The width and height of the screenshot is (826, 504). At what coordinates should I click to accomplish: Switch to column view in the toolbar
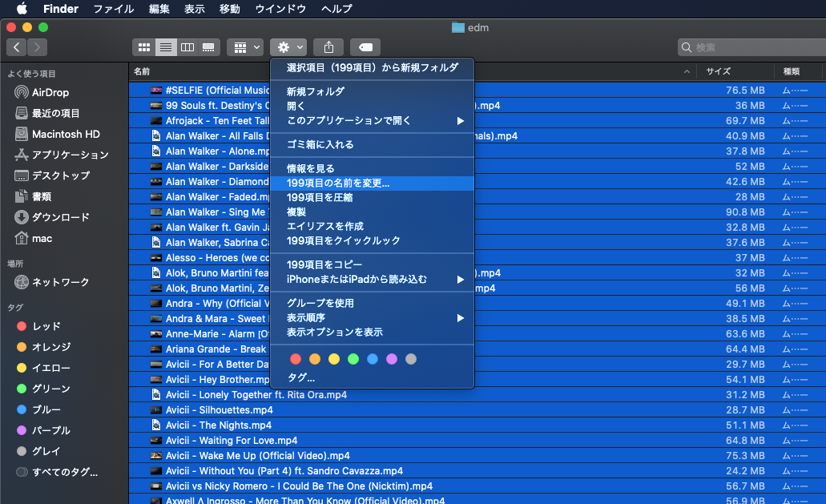[x=187, y=46]
